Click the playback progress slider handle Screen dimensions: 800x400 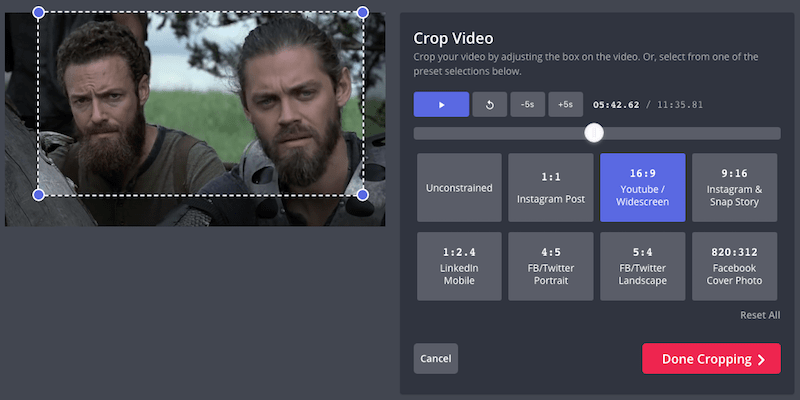pos(594,133)
